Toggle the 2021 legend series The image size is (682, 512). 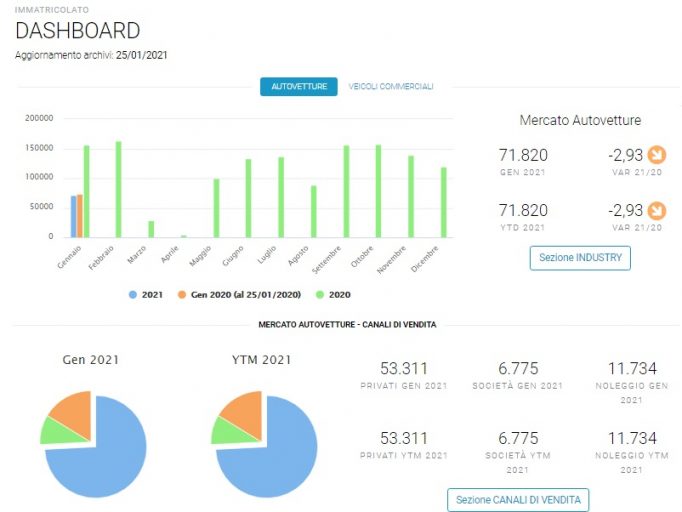pyautogui.click(x=146, y=294)
